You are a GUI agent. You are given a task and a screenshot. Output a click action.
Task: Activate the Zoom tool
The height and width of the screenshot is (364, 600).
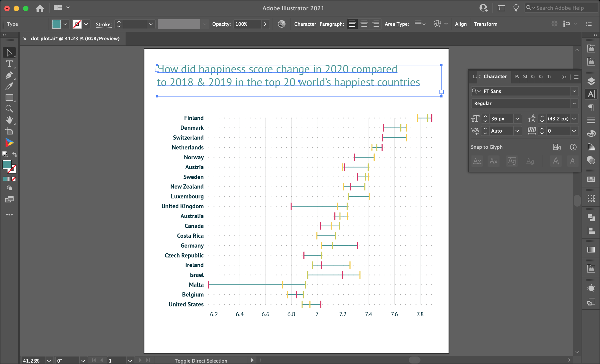tap(9, 109)
